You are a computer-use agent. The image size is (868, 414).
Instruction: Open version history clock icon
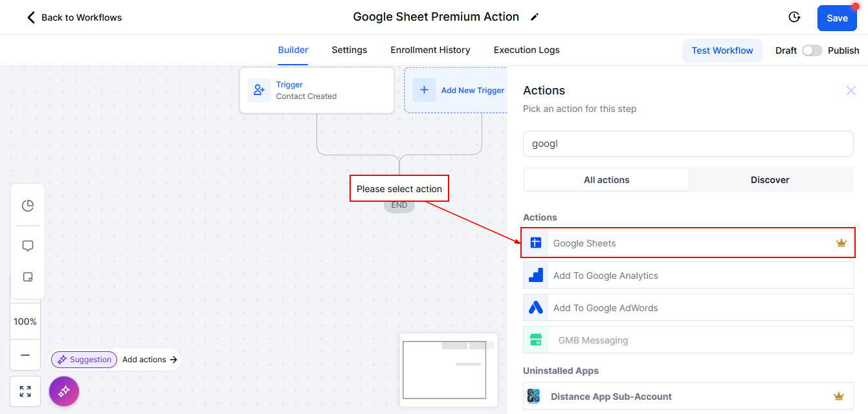[x=794, y=17]
